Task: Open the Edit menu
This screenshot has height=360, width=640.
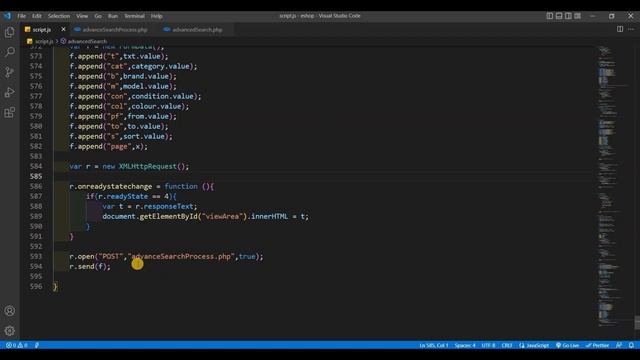Action: [x=37, y=16]
